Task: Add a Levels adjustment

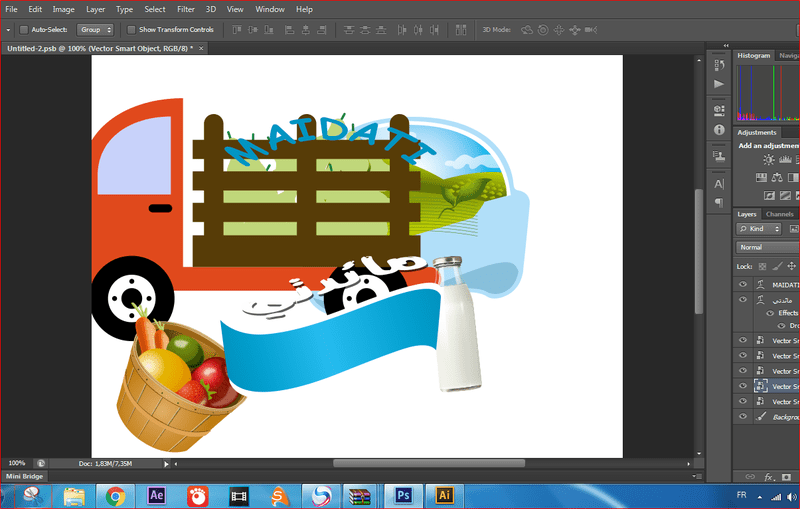Action: click(x=786, y=160)
